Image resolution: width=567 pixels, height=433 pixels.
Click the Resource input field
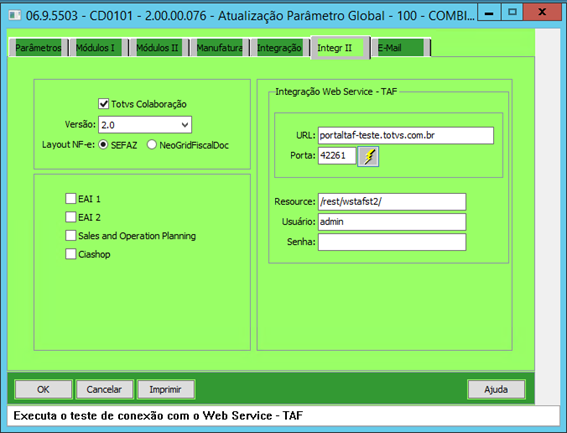[x=392, y=201]
